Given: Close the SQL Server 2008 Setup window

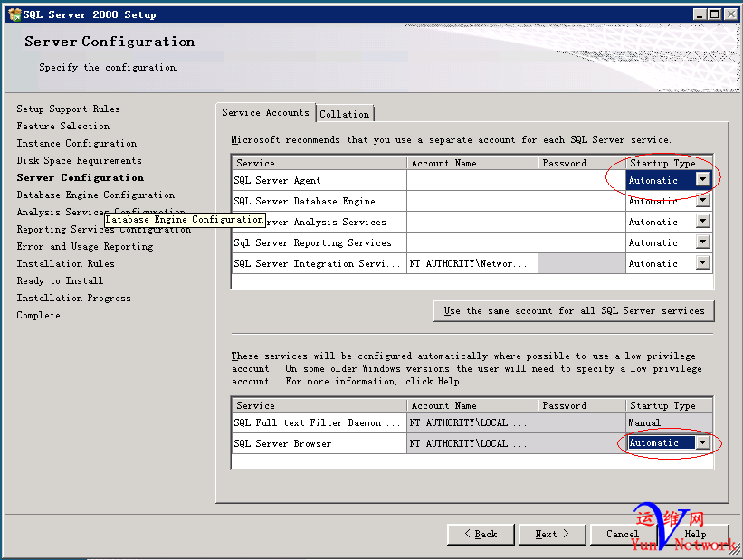Looking at the screenshot, I should 730,14.
